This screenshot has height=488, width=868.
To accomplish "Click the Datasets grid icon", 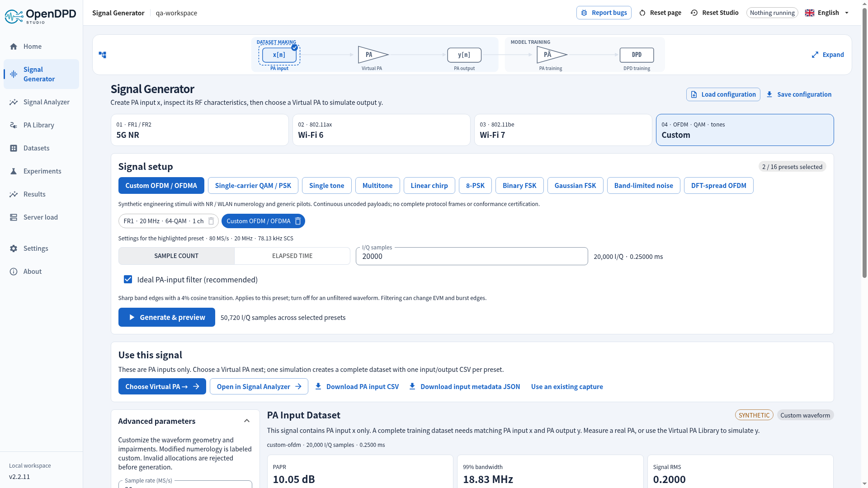I will click(x=14, y=148).
